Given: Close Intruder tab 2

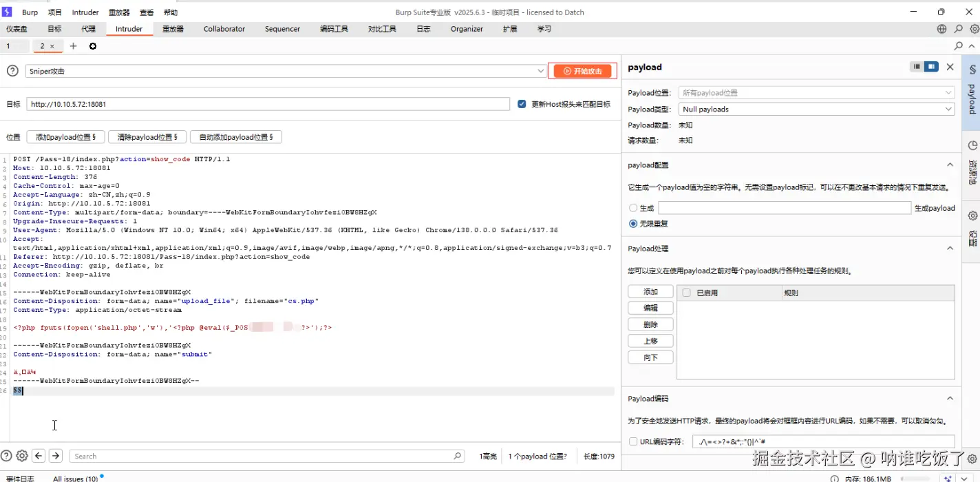Looking at the screenshot, I should point(52,46).
